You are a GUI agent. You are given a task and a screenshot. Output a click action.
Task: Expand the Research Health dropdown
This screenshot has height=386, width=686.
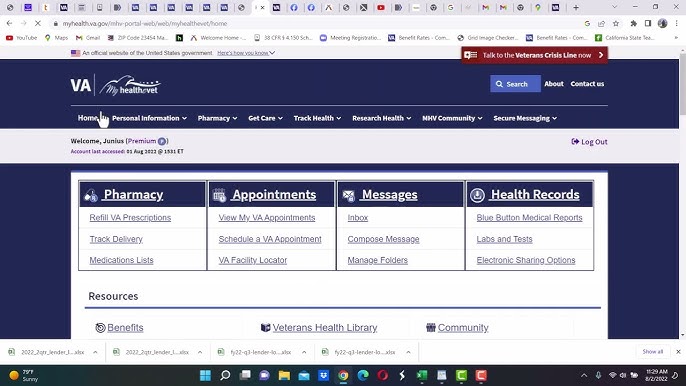tap(382, 118)
